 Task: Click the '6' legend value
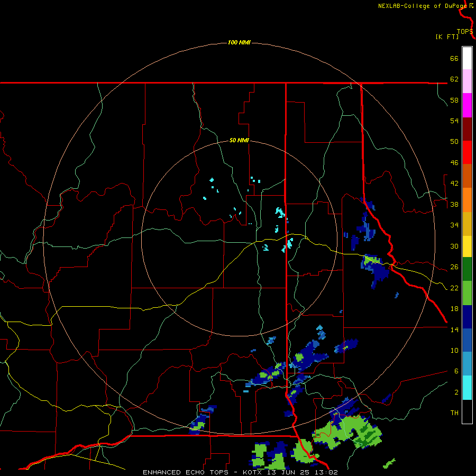tap(456, 371)
